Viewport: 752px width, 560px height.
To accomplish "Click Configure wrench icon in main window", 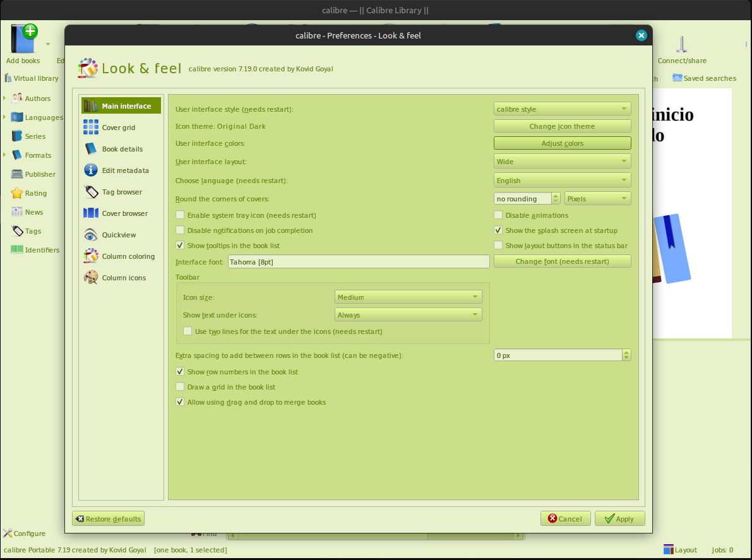I will [8, 533].
